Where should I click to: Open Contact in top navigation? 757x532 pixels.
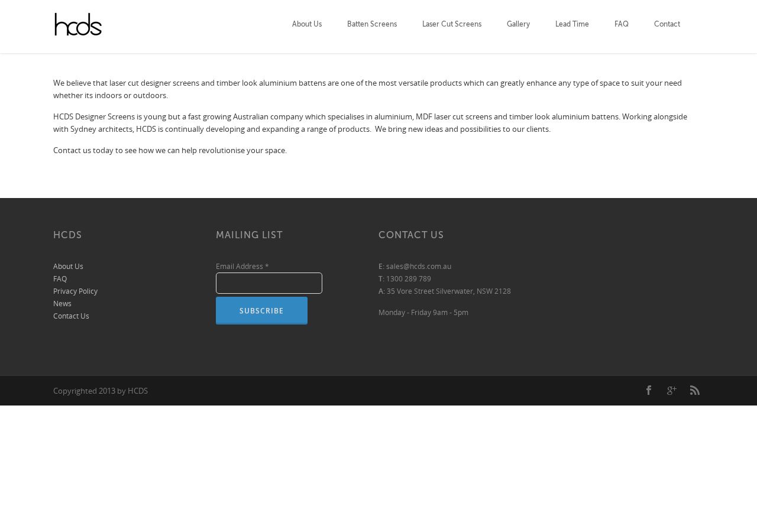(667, 24)
